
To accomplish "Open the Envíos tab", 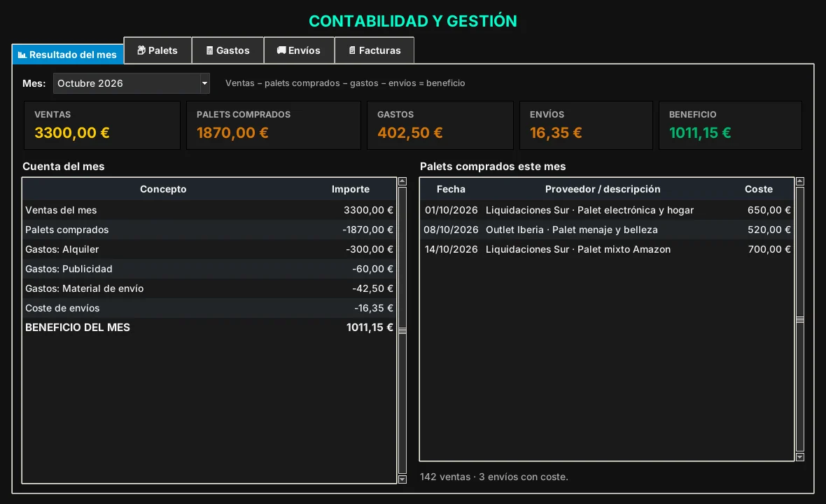I will click(299, 50).
